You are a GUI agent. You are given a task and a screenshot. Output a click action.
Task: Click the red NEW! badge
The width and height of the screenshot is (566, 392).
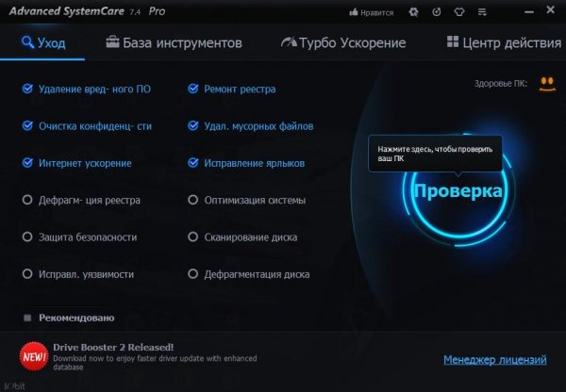pyautogui.click(x=34, y=356)
